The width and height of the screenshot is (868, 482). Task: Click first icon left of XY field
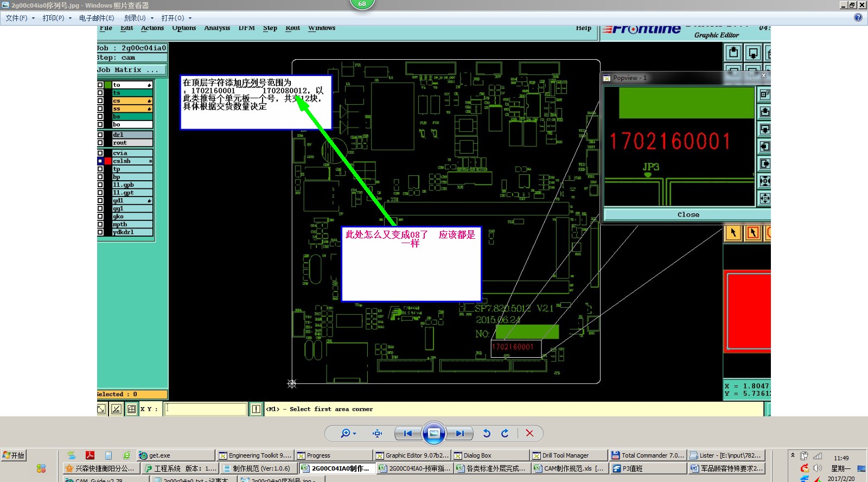101,409
